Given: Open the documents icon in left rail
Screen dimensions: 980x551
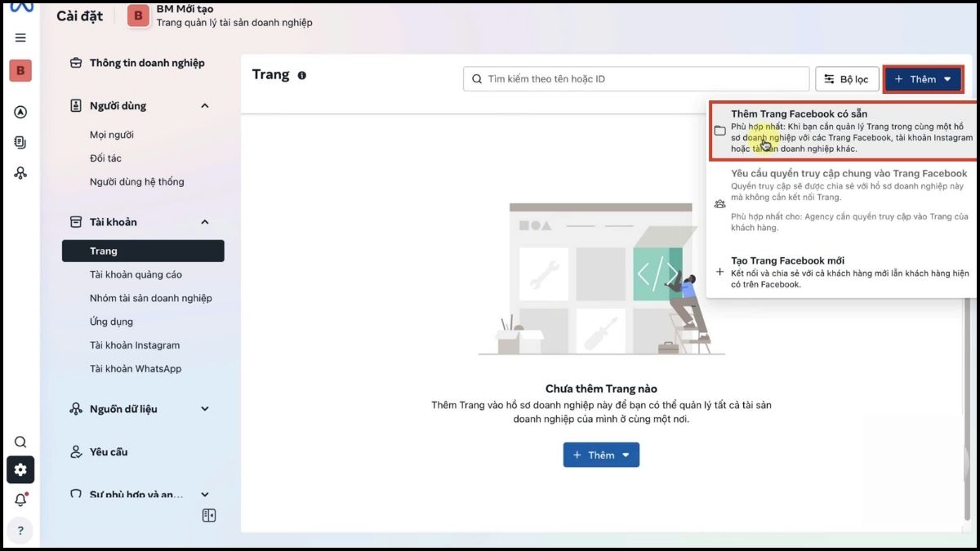Looking at the screenshot, I should pyautogui.click(x=20, y=142).
